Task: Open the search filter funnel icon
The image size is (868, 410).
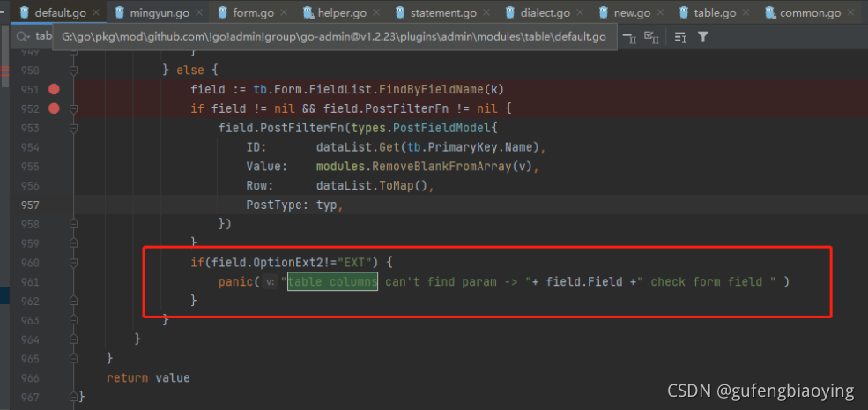Action: coord(702,37)
